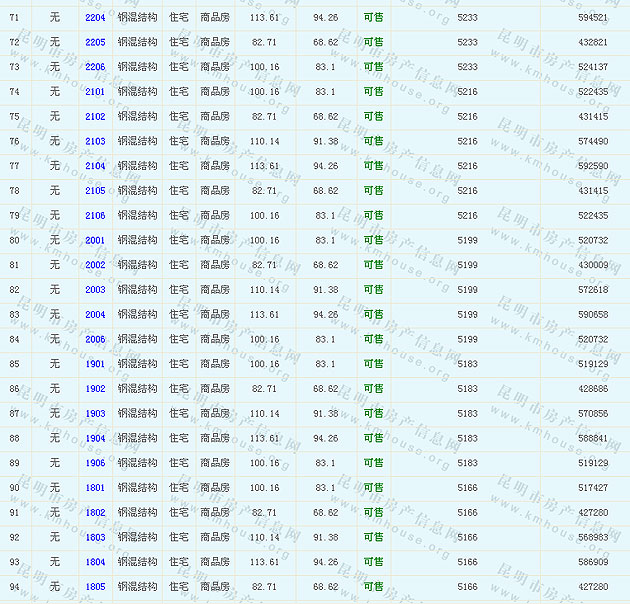The width and height of the screenshot is (630, 604).
Task: Click room number 1903
Action: (x=95, y=414)
